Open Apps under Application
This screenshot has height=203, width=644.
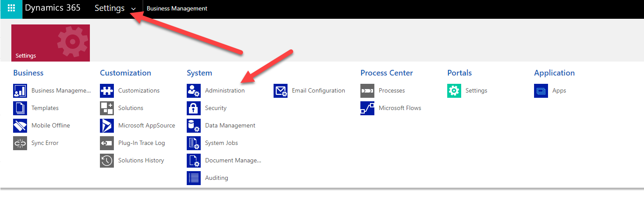coord(559,91)
